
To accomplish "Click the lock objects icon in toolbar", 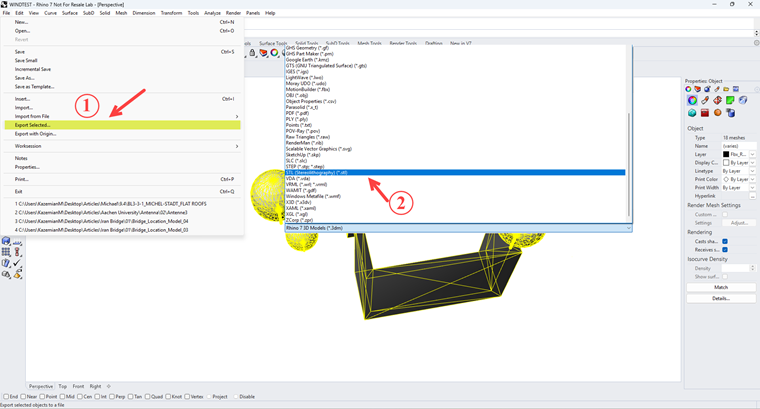I will (x=252, y=52).
